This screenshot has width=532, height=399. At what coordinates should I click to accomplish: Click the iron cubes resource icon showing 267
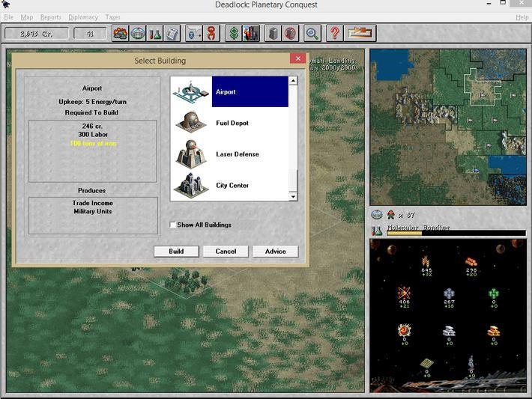point(449,293)
